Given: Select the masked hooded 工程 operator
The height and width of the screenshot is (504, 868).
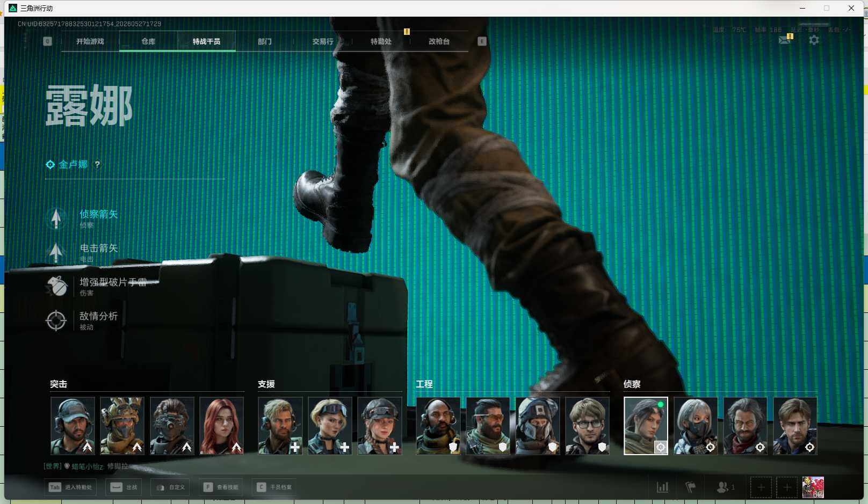Looking at the screenshot, I should pyautogui.click(x=538, y=426).
